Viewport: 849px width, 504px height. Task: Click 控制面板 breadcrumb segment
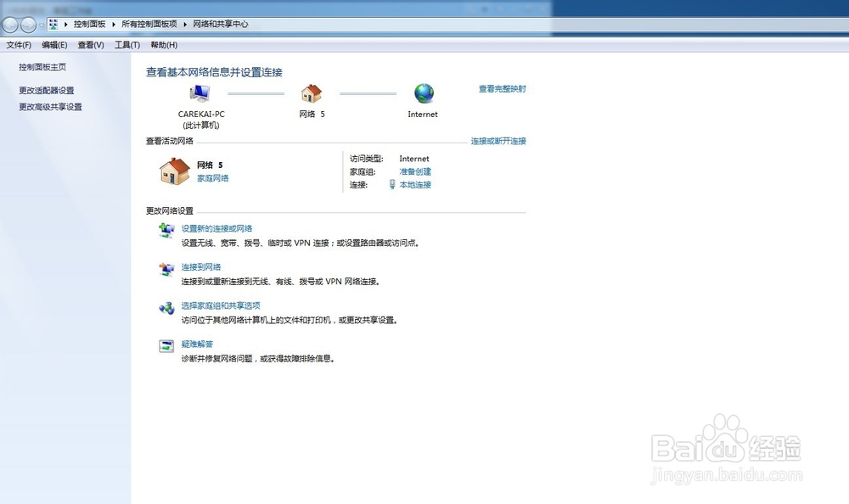[x=90, y=24]
